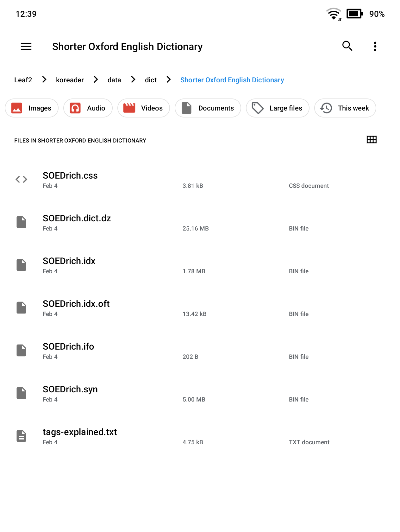Viewport: 400px width, 532px height.
Task: Click the SOEDrich.dict.dz file icon
Action: 22,222
